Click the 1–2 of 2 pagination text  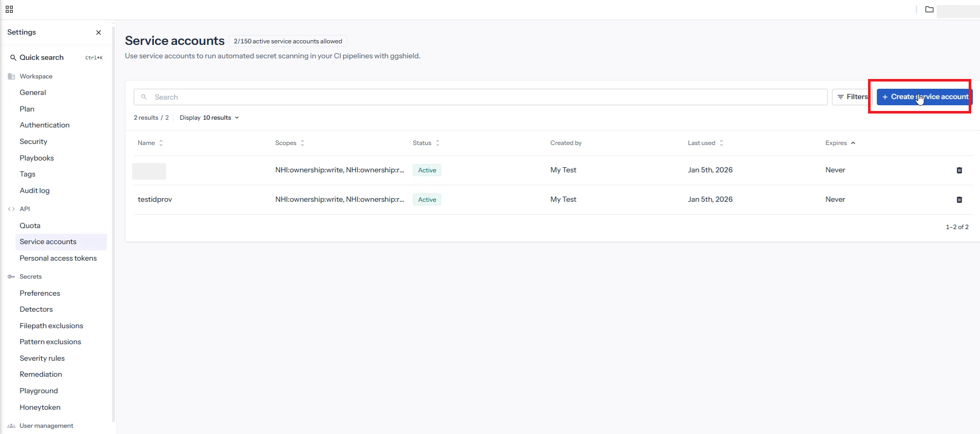point(957,227)
